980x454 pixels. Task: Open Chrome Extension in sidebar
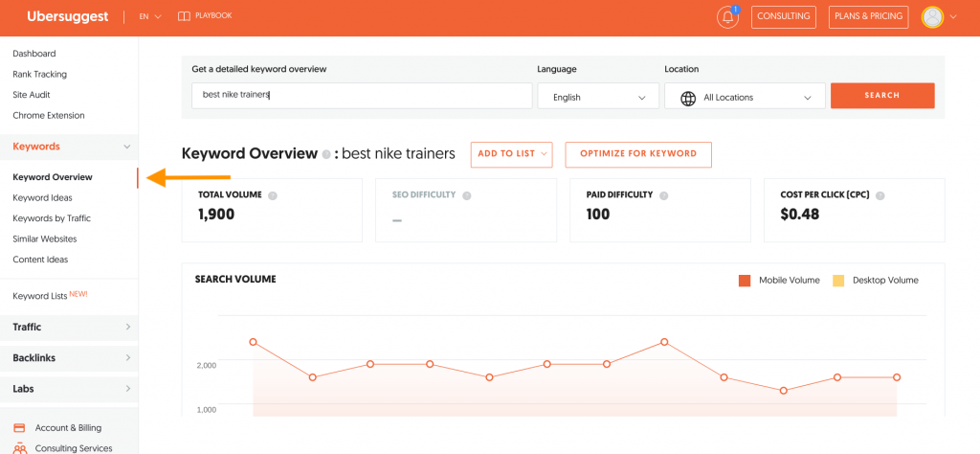click(49, 116)
